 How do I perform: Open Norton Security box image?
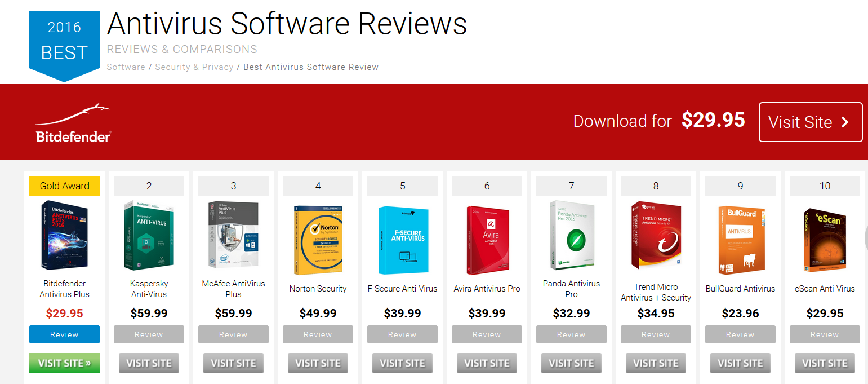coord(318,240)
